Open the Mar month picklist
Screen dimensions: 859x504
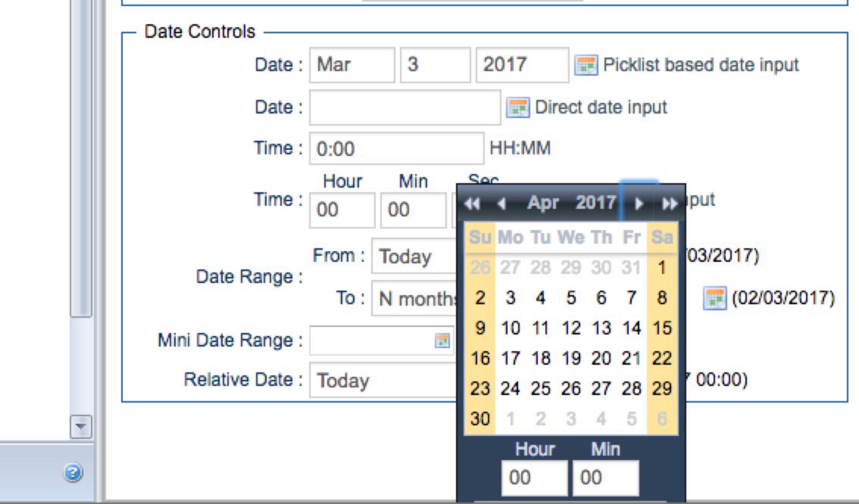pos(352,65)
